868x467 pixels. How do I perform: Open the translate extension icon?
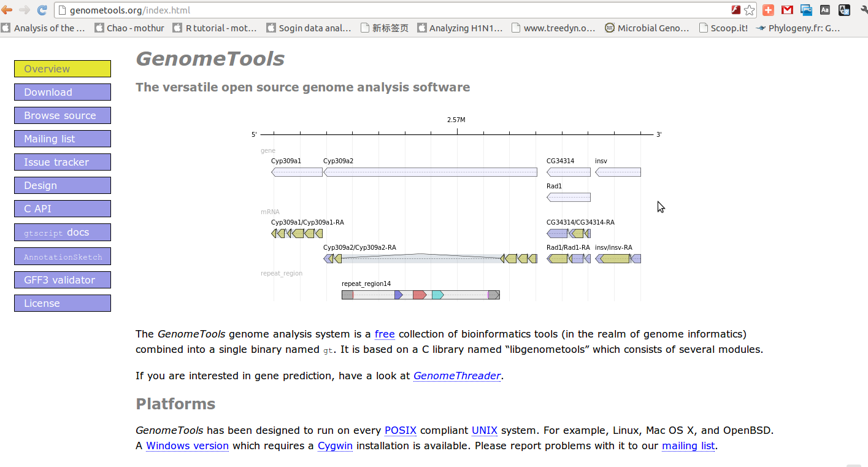point(845,10)
